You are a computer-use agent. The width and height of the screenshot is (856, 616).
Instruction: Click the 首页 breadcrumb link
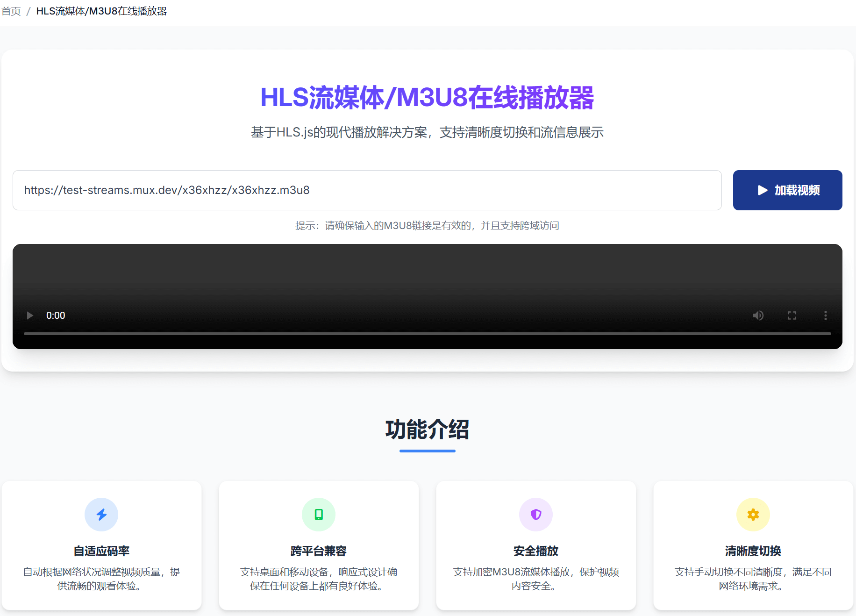click(10, 10)
